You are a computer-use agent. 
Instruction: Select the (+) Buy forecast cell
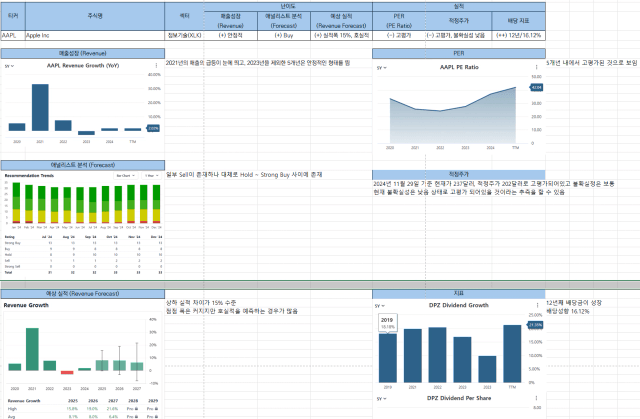(x=284, y=35)
